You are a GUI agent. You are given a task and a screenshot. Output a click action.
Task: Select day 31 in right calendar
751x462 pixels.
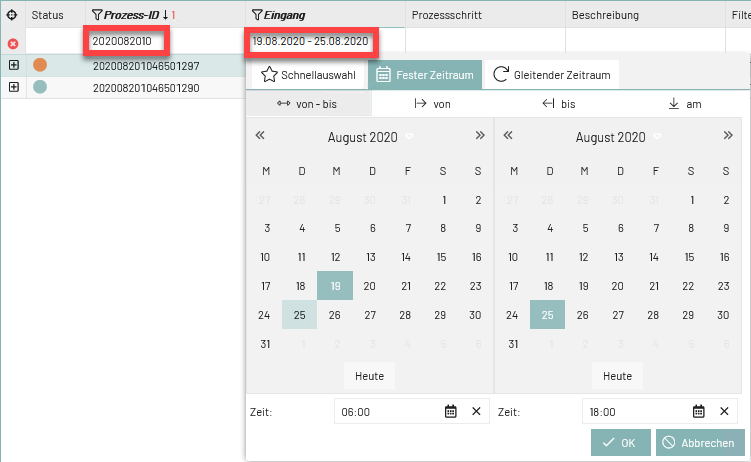tap(513, 344)
